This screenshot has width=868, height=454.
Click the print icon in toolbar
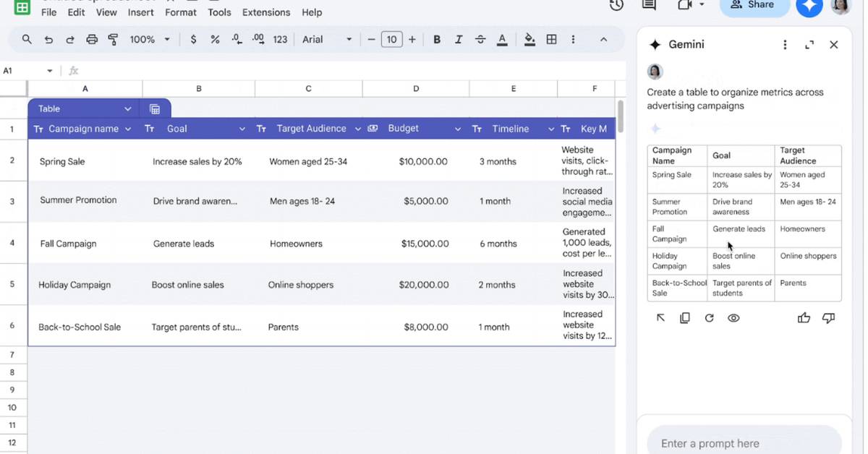(92, 40)
